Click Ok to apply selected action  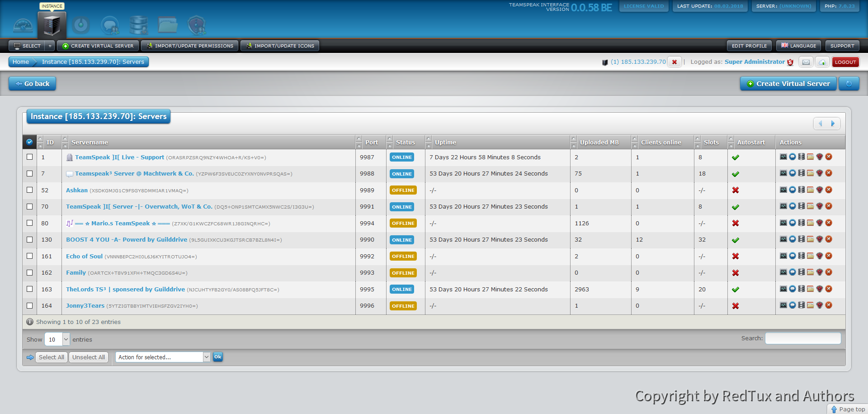click(x=218, y=357)
